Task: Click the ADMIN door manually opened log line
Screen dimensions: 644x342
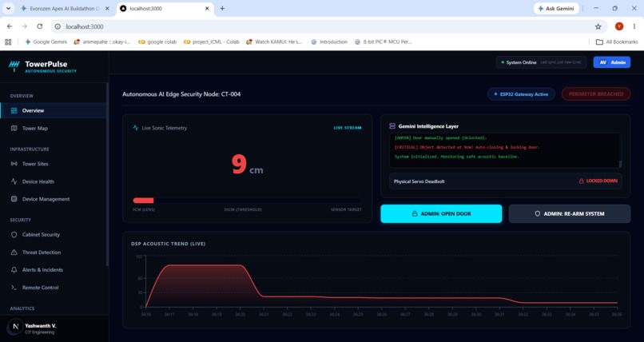Action: (x=440, y=138)
